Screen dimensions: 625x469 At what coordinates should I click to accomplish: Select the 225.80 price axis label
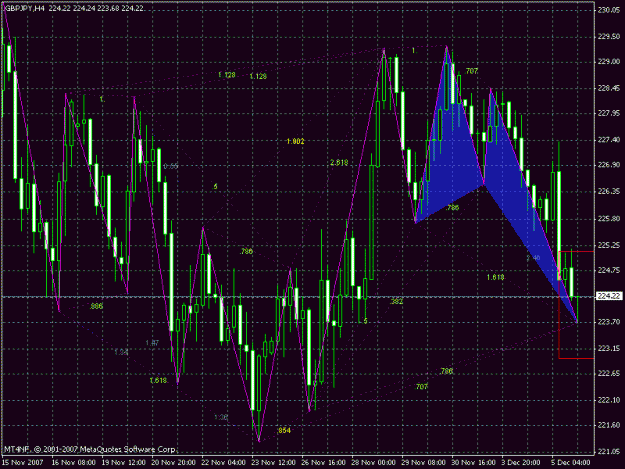click(x=609, y=219)
